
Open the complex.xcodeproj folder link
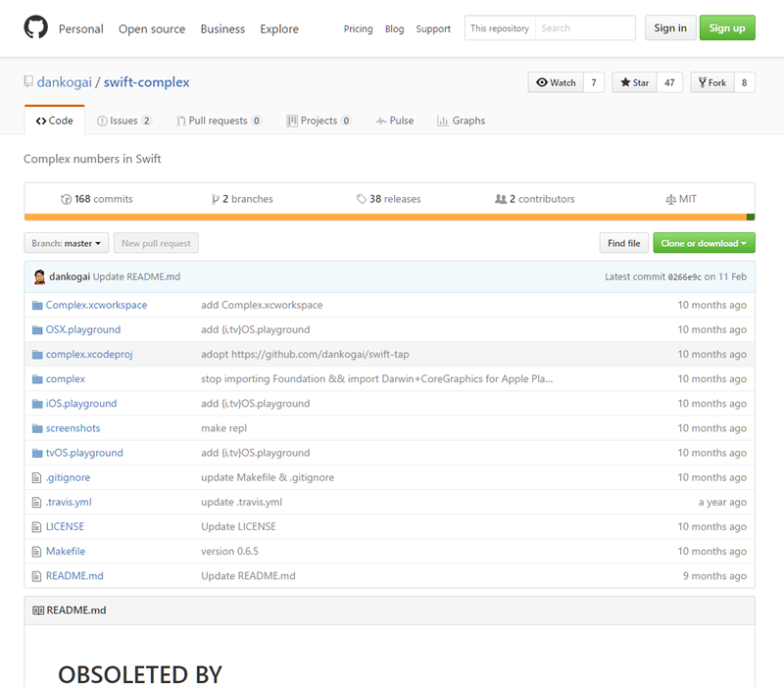point(89,354)
